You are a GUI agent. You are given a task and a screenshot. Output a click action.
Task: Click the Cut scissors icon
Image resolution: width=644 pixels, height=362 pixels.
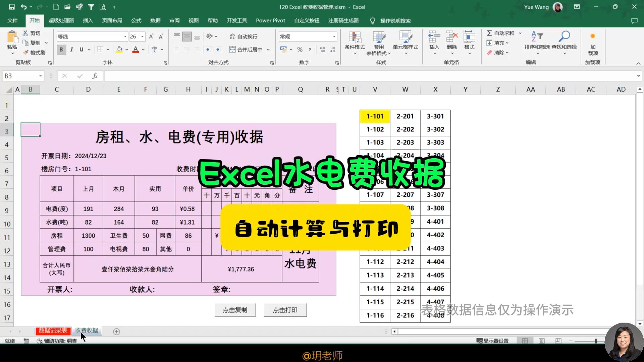(x=25, y=33)
